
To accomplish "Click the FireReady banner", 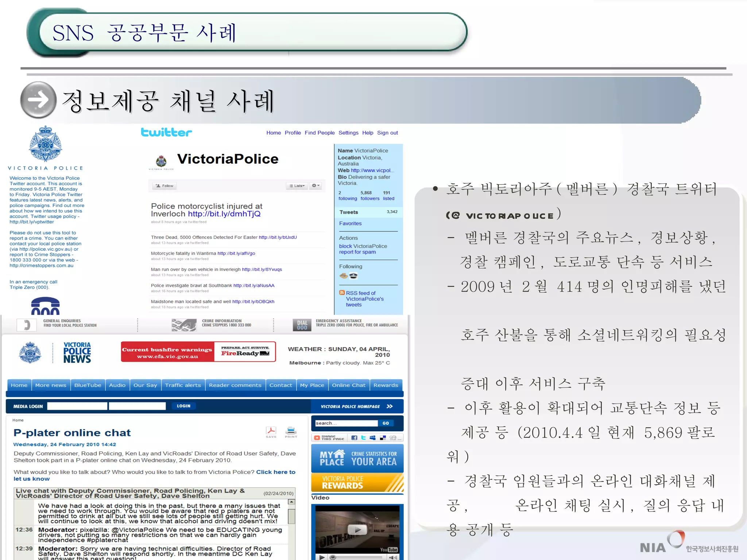I will click(x=245, y=351).
